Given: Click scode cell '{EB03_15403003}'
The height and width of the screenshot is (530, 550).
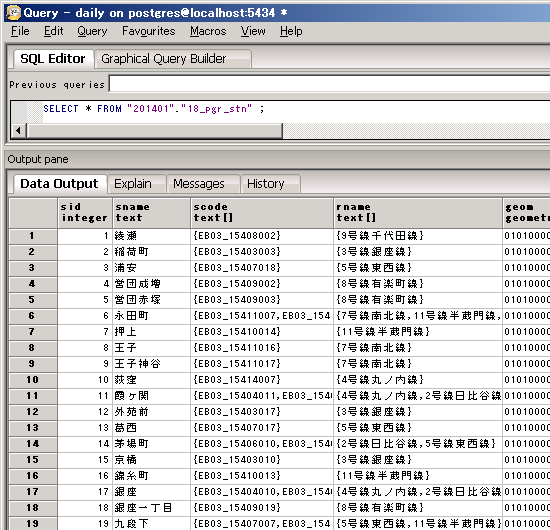Looking at the screenshot, I should 262,252.
